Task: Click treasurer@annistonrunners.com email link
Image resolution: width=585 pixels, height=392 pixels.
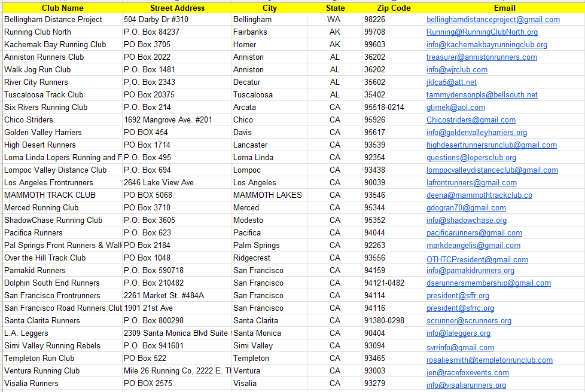Action: click(x=482, y=57)
